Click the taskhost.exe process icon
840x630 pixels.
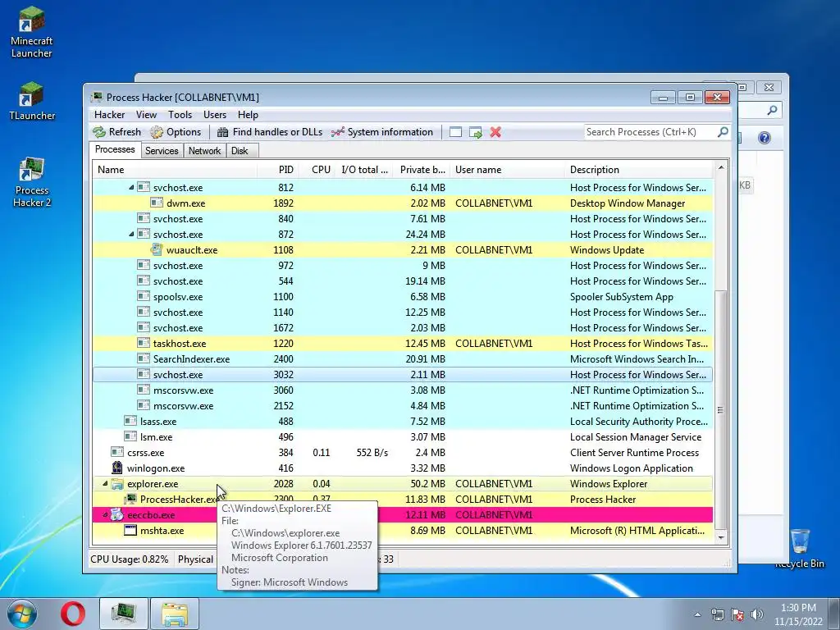tap(143, 343)
